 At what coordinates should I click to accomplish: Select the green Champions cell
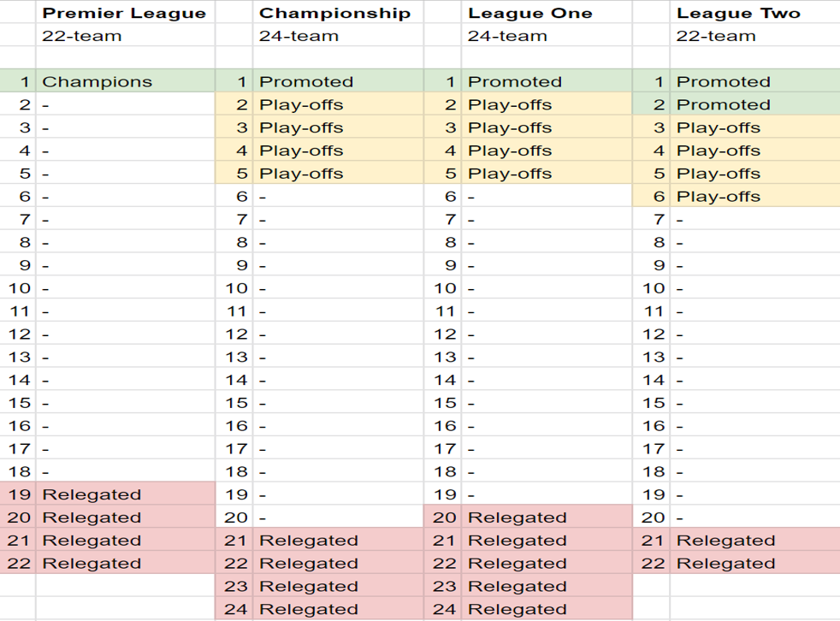click(97, 82)
